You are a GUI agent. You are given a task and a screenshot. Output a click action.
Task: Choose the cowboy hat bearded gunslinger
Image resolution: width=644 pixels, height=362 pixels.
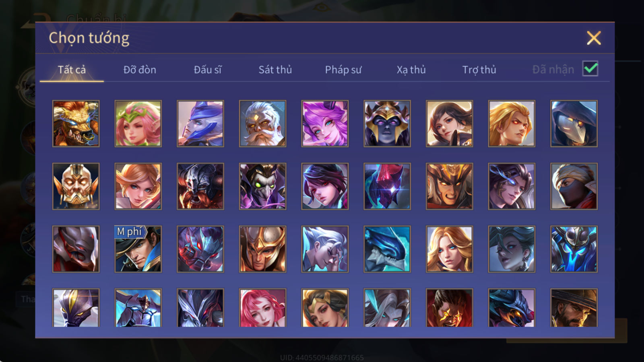pyautogui.click(x=574, y=308)
